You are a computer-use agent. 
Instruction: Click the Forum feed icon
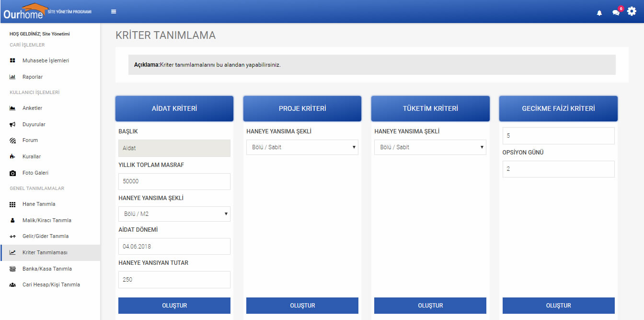12,141
